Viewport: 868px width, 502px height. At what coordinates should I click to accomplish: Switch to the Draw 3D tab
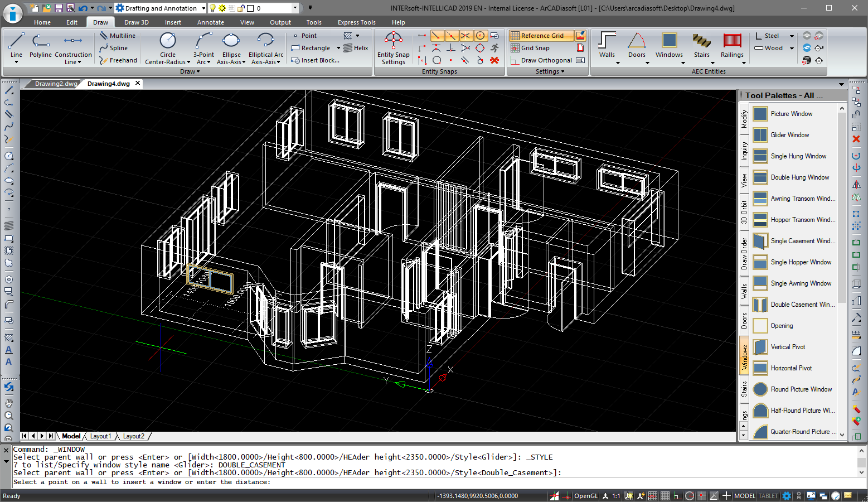coord(137,22)
